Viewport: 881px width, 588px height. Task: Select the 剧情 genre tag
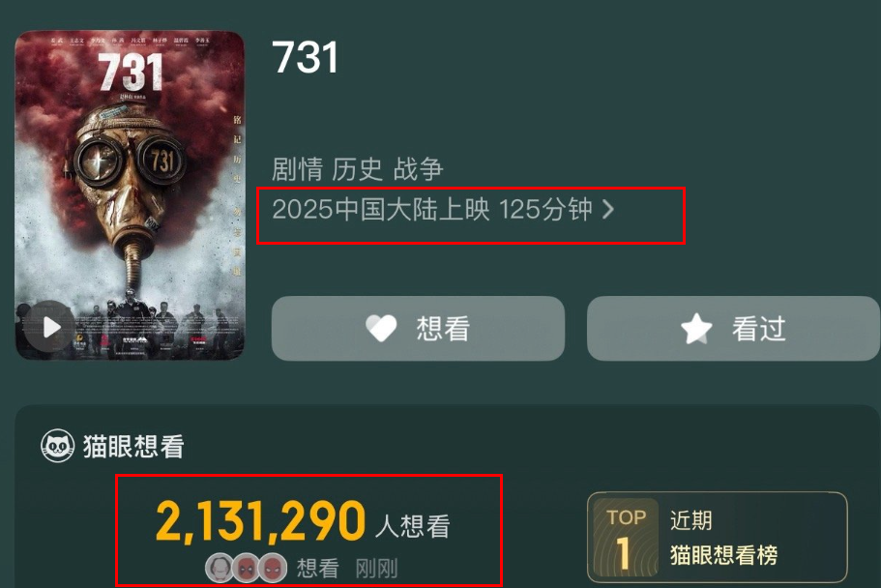297,168
